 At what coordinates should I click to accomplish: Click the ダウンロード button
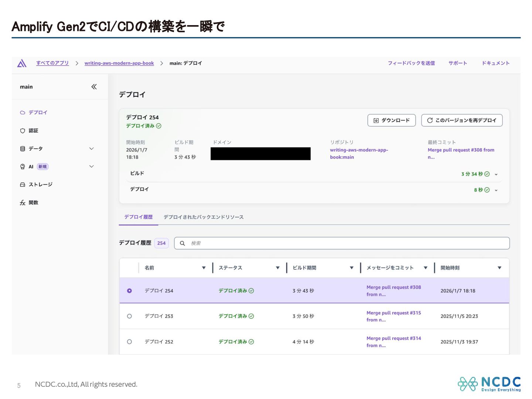(392, 120)
